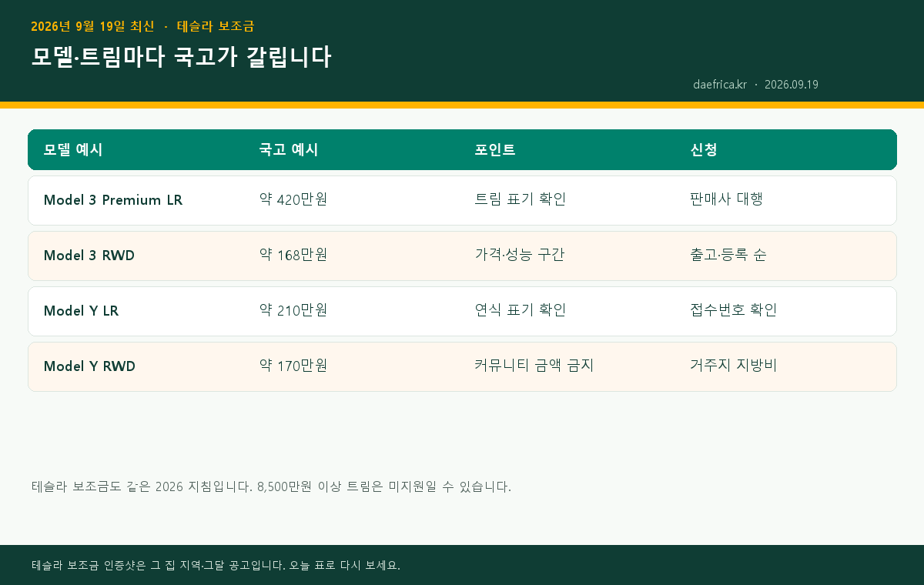The image size is (924, 585).
Task: Click the '신청' column header
Action: [x=704, y=150]
